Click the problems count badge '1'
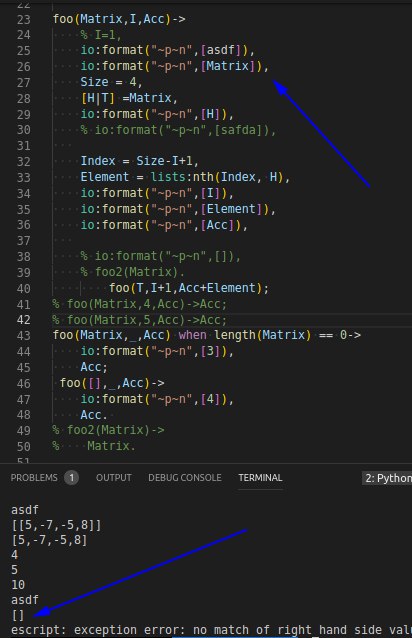 point(71,478)
